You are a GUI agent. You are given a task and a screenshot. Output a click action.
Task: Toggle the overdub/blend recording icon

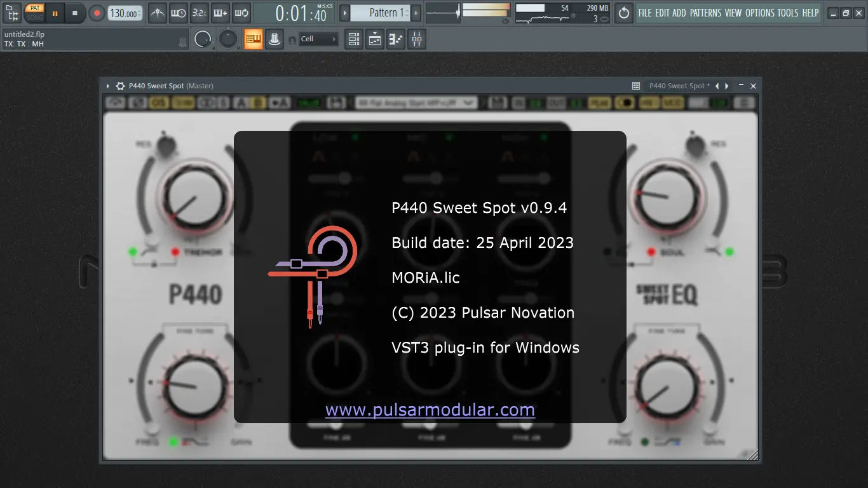[x=220, y=13]
